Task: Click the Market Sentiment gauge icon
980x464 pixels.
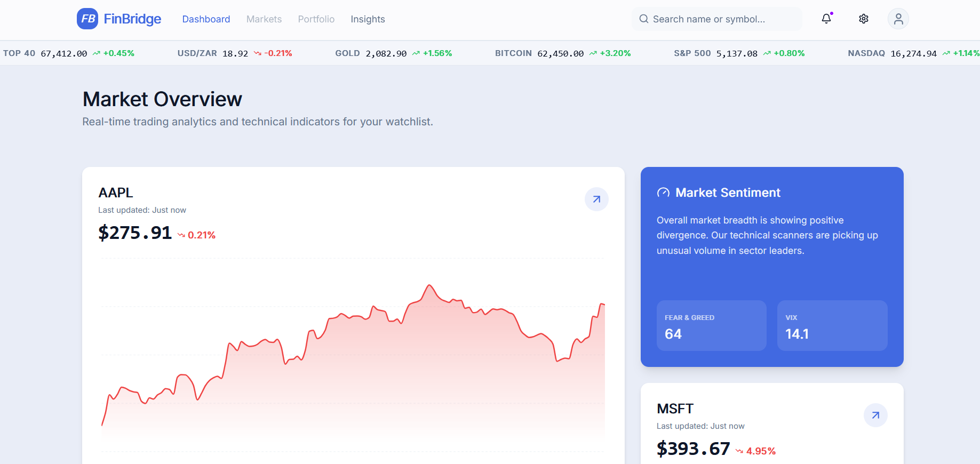Action: (x=663, y=193)
